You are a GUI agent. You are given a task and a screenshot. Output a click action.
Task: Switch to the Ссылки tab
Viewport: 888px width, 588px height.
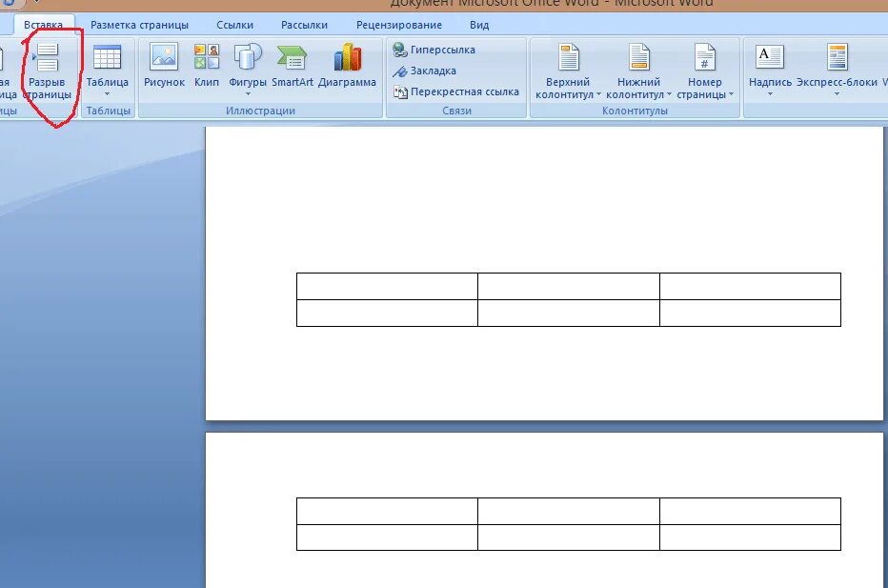click(x=235, y=25)
